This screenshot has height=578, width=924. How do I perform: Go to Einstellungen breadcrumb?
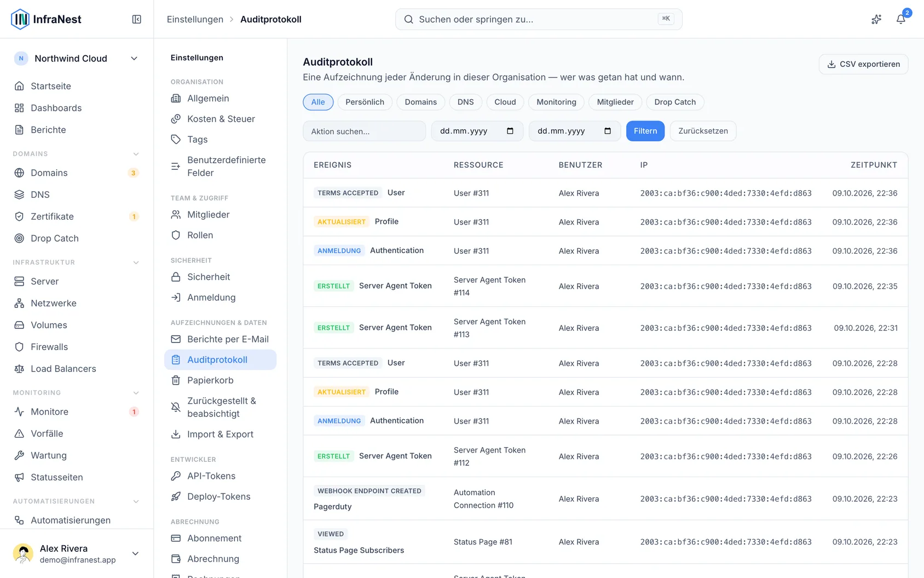tap(195, 19)
